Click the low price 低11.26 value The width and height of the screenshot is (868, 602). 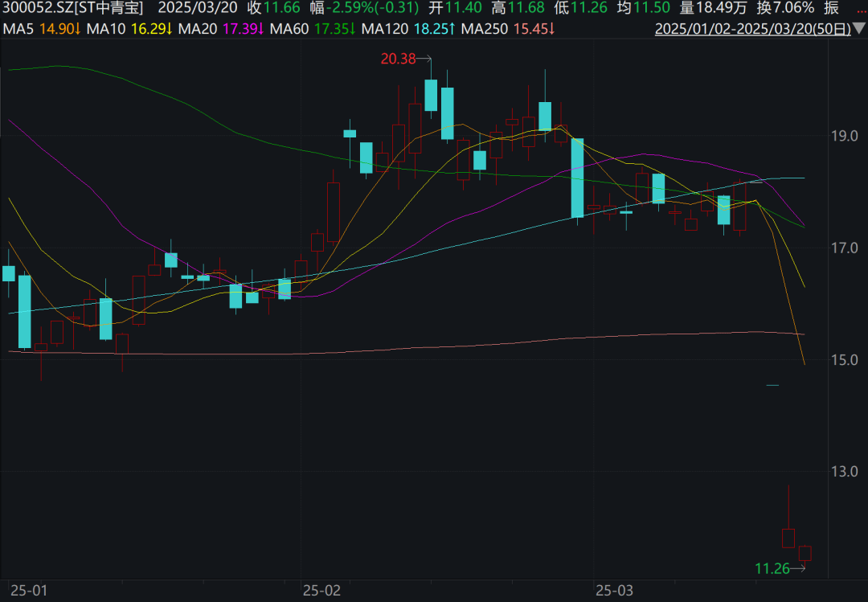[x=581, y=8]
